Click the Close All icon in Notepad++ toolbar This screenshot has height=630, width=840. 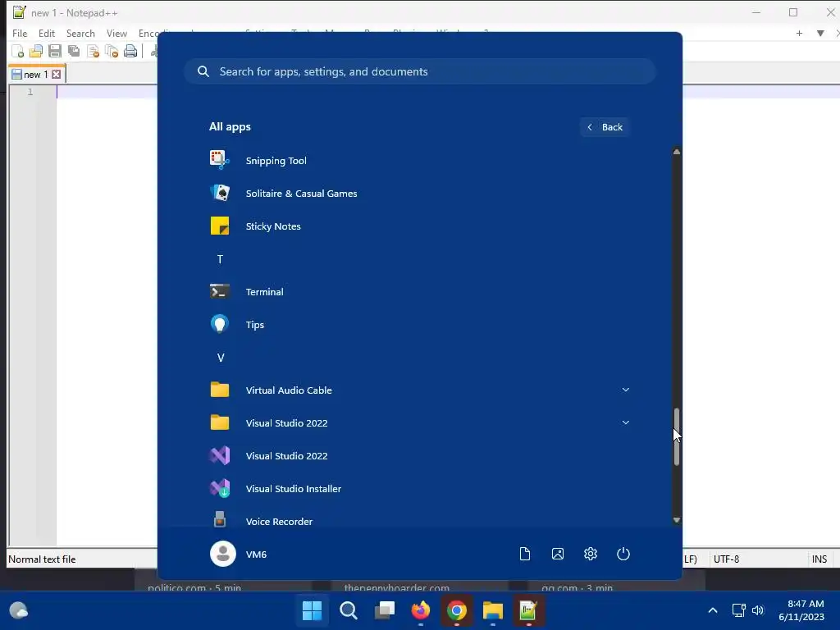tap(112, 52)
